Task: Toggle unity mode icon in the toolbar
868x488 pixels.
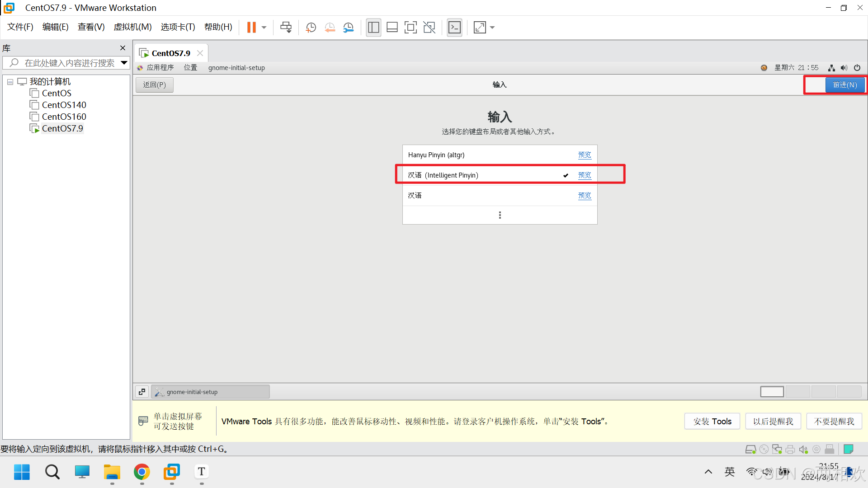Action: (429, 28)
